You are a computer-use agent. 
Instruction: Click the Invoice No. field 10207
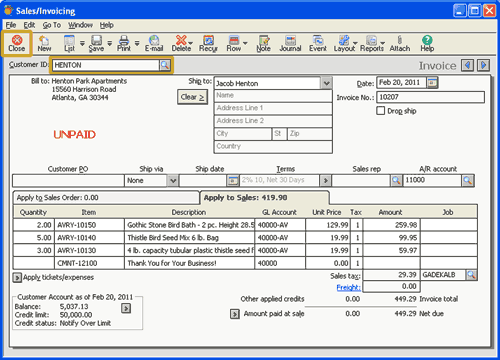430,97
